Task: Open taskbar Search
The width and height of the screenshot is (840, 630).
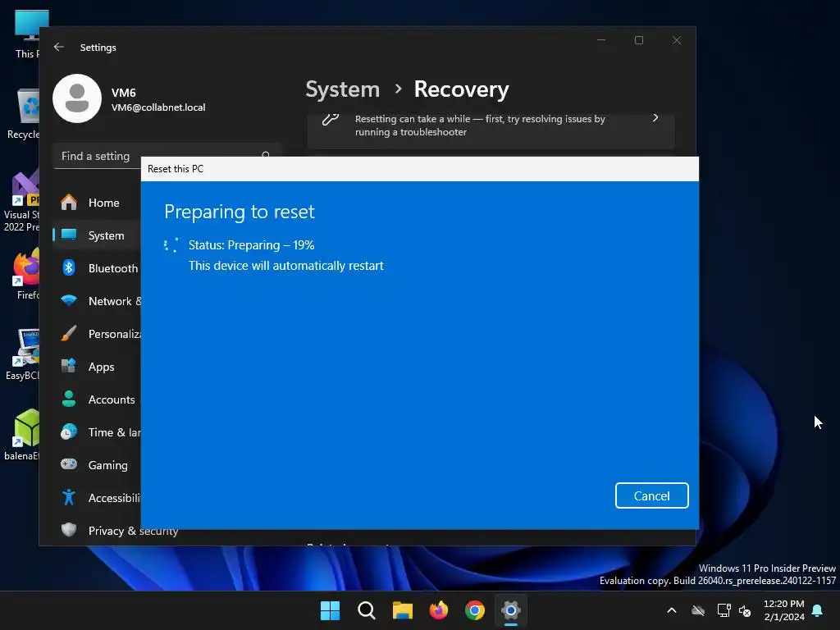Action: point(367,610)
